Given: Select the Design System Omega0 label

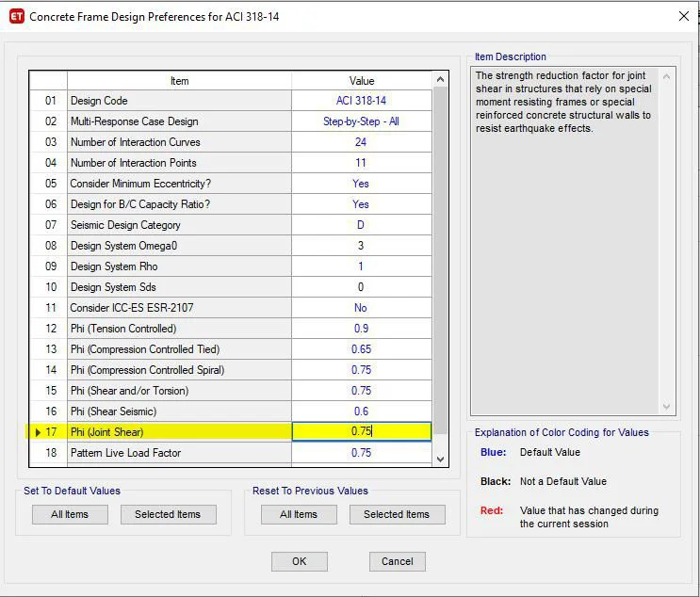Looking at the screenshot, I should click(124, 246).
